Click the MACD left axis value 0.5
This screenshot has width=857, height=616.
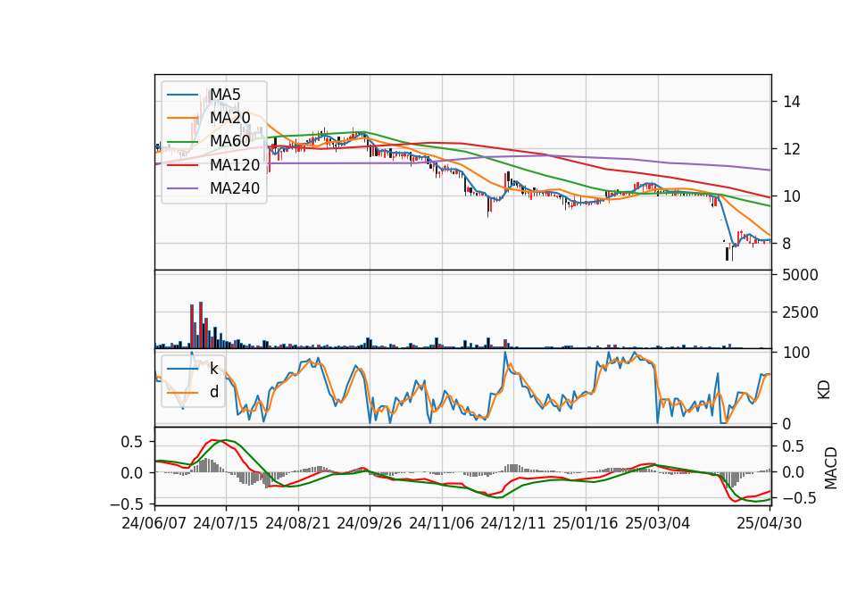[x=132, y=442]
